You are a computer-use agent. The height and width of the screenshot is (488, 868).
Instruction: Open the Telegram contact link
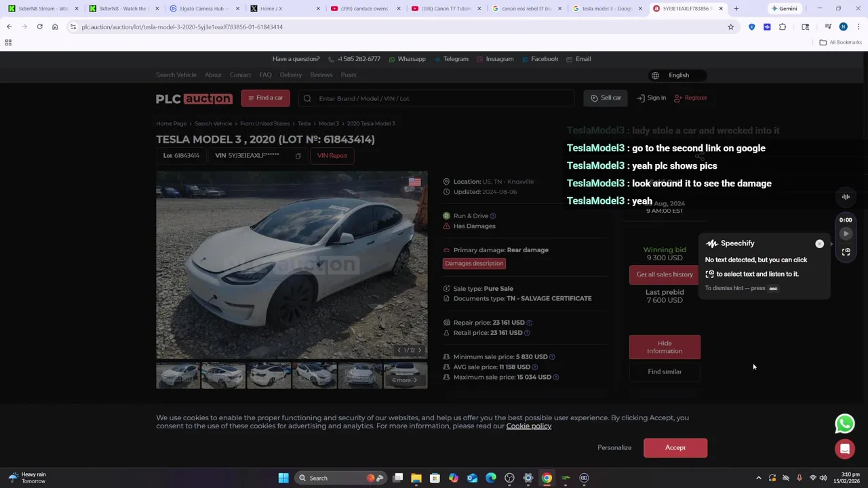point(451,59)
